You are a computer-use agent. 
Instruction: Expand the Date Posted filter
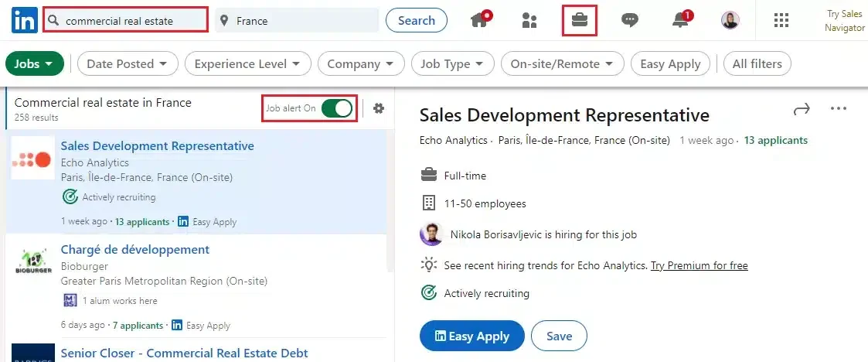(128, 63)
